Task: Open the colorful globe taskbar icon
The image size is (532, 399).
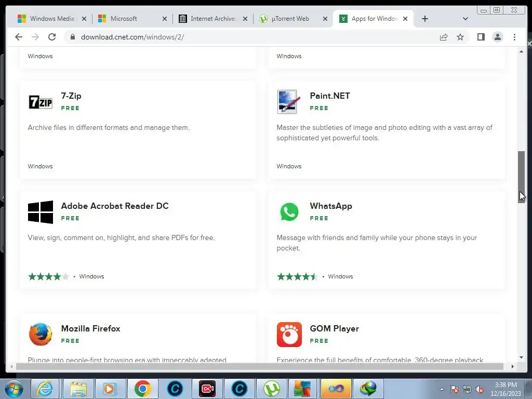Action: click(368, 389)
